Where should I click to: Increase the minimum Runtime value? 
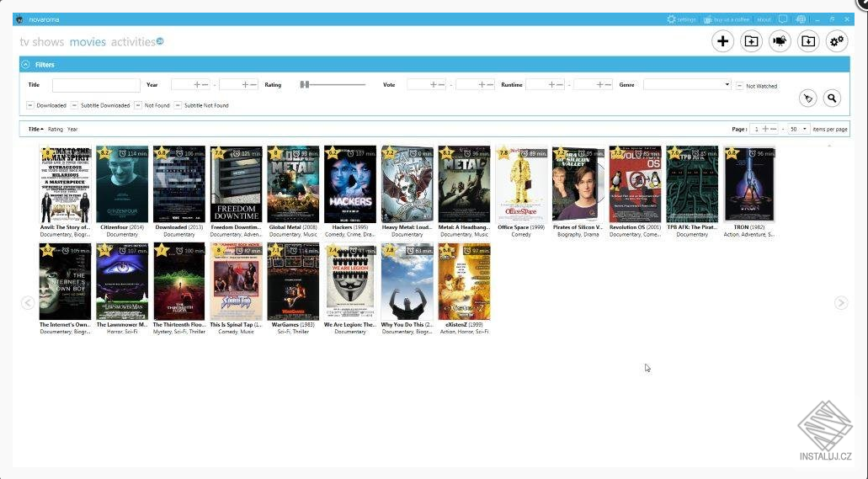(x=551, y=85)
